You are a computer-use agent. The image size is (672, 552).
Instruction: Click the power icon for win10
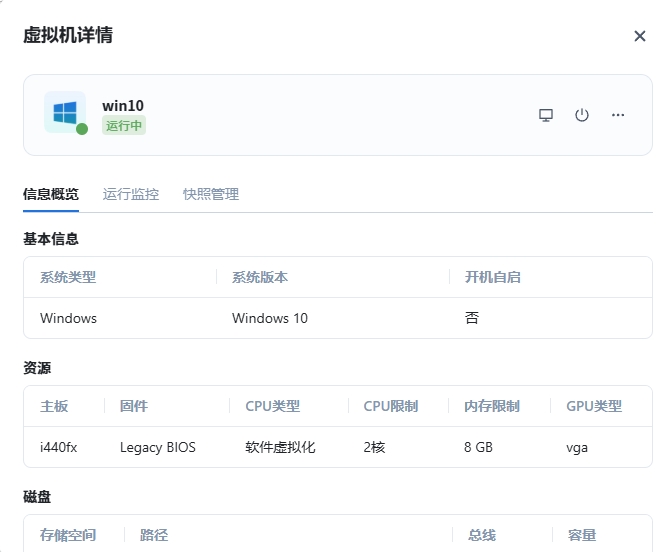(x=582, y=115)
